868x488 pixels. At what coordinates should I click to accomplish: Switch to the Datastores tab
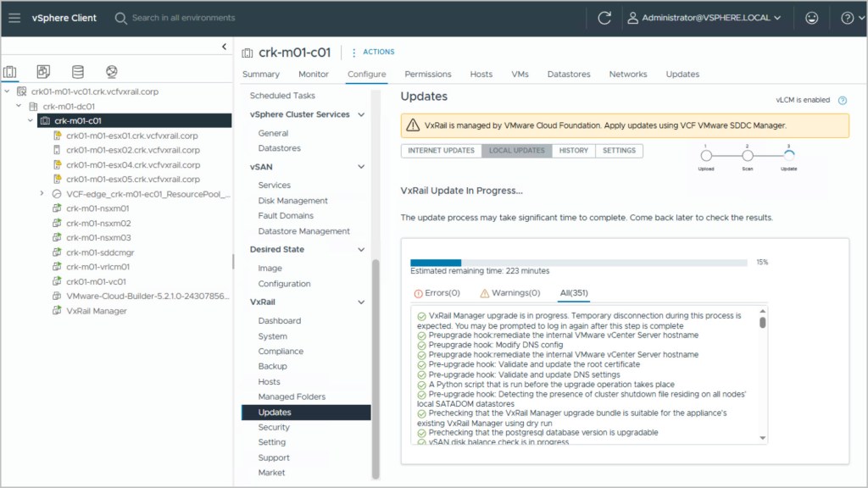(x=568, y=75)
